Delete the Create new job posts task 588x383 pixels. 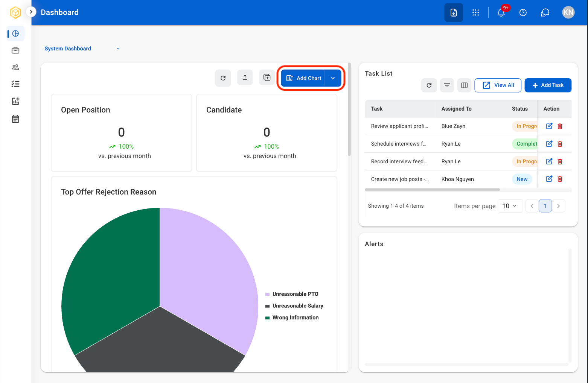[x=560, y=179]
